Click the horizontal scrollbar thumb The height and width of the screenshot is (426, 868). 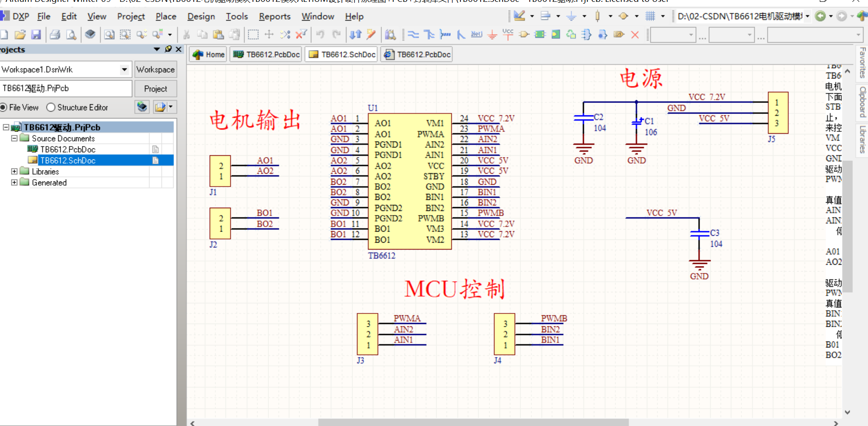[473, 422]
